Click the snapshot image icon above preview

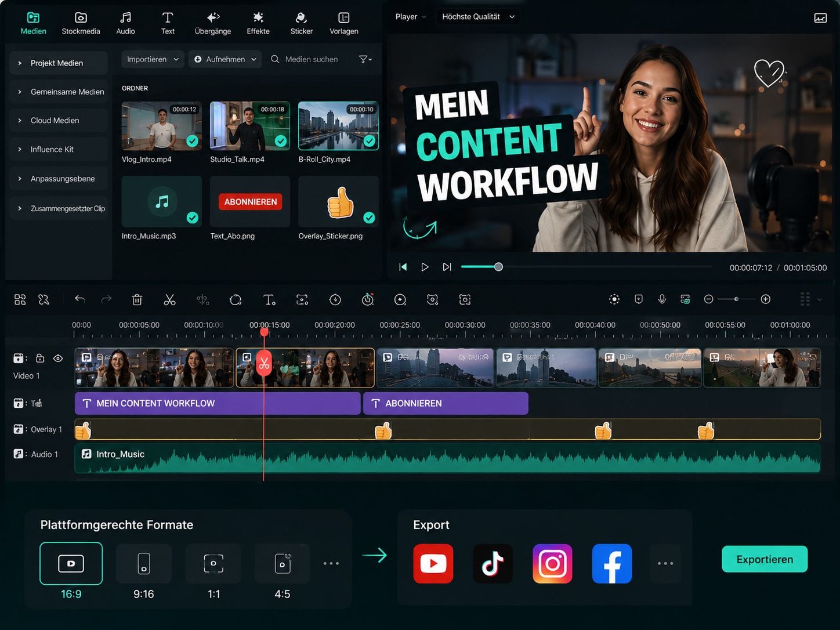[820, 18]
